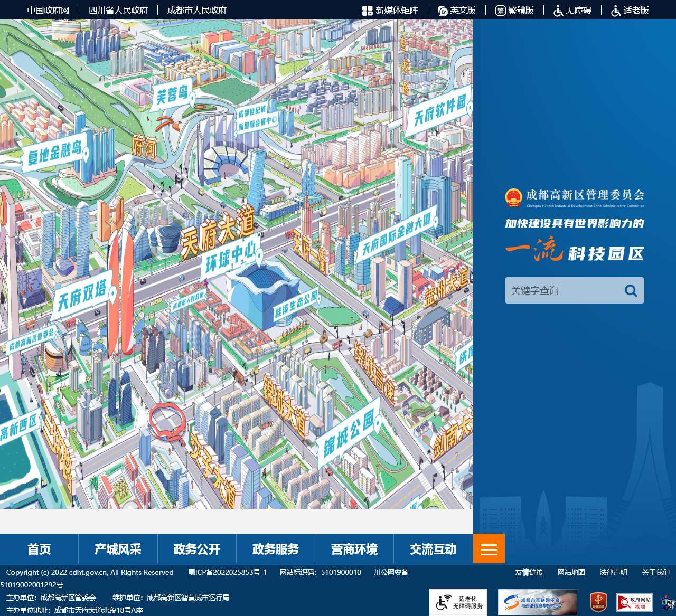676x616 pixels.
Task: Open the 政务公开 navigation tab
Action: tap(197, 549)
